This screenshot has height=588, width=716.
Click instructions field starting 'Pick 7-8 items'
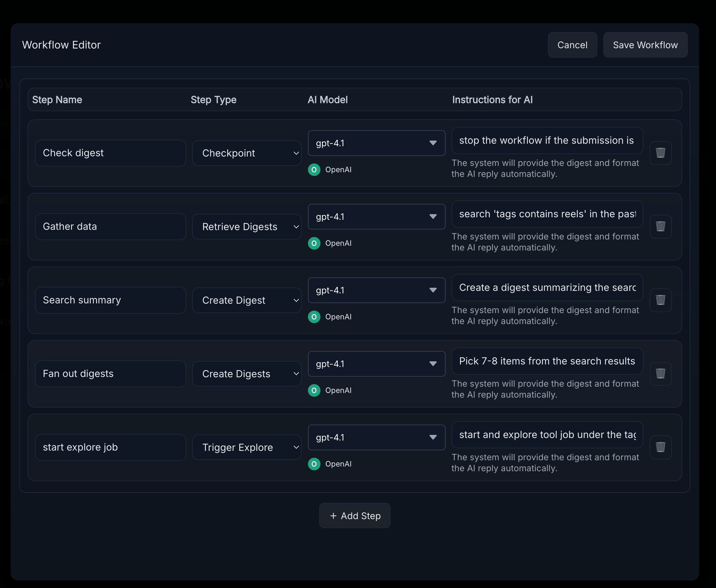click(x=547, y=361)
